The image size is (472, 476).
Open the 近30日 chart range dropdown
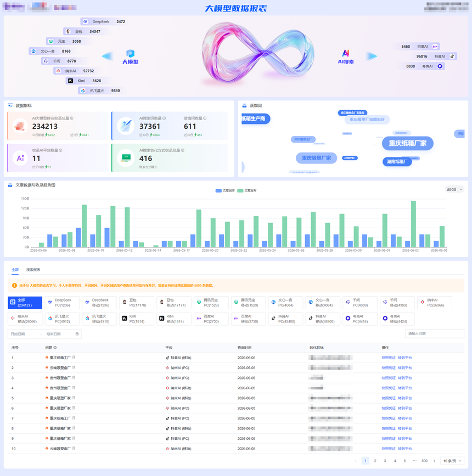(454, 189)
